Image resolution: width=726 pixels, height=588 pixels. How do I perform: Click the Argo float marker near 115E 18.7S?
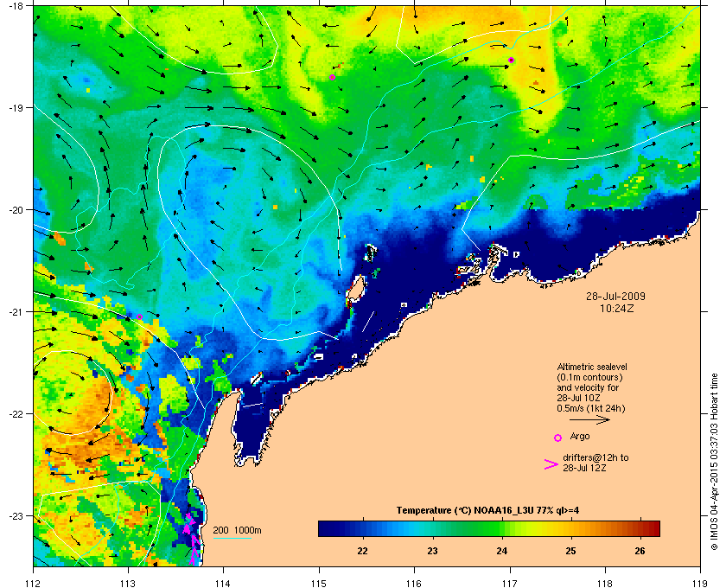point(333,77)
